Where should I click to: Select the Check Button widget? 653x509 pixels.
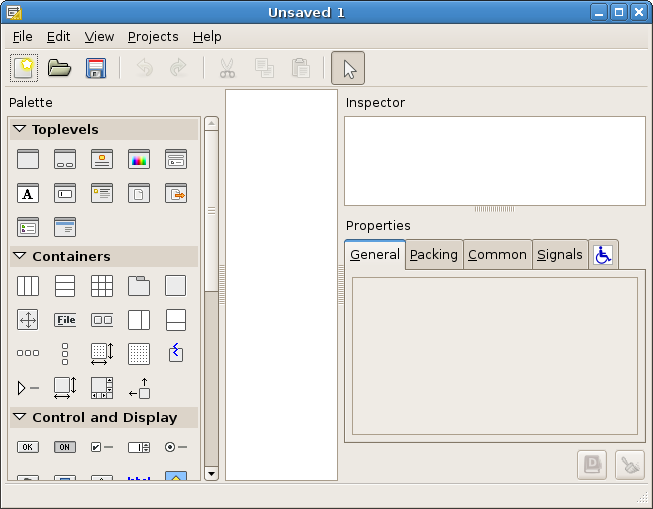[102, 447]
